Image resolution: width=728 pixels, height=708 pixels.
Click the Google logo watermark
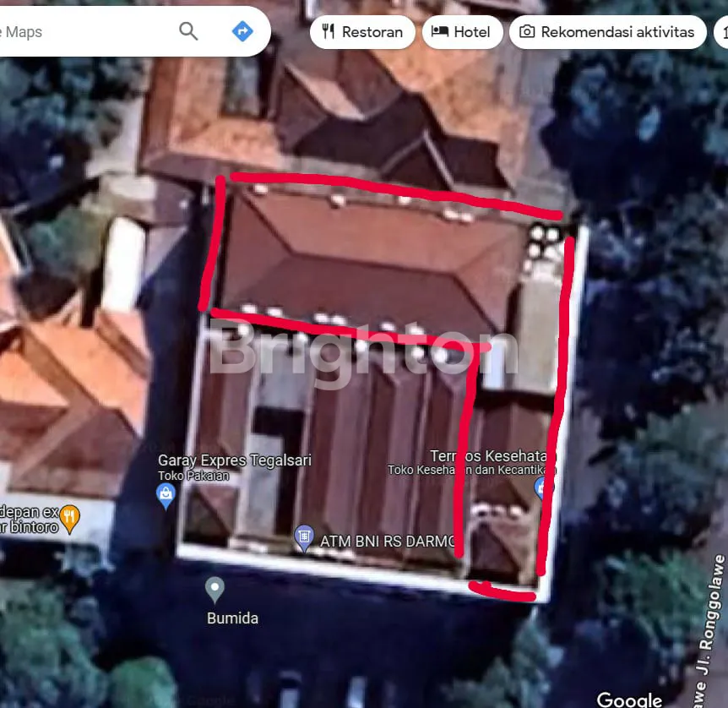[629, 699]
